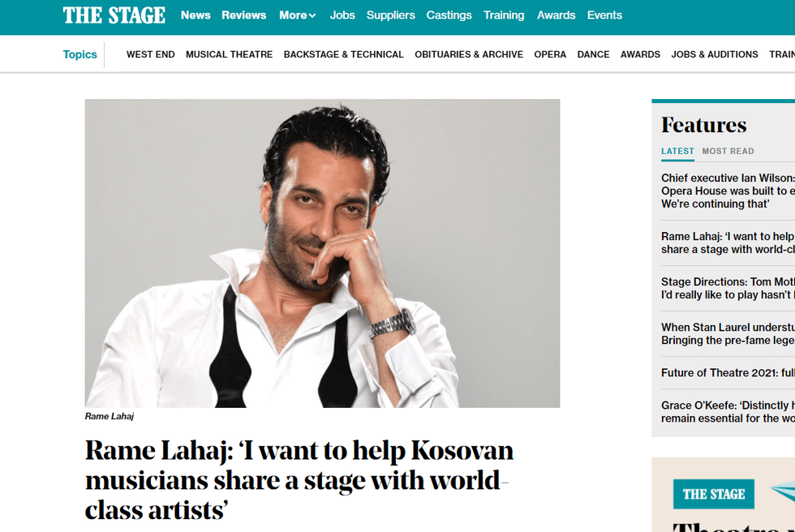Open Castings in the top navigation
The height and width of the screenshot is (532, 795).
point(449,15)
